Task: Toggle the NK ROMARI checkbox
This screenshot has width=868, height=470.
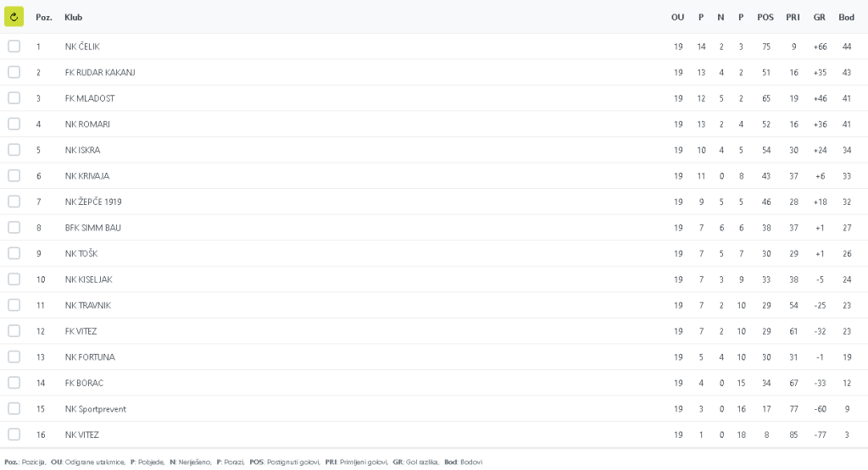Action: click(14, 124)
